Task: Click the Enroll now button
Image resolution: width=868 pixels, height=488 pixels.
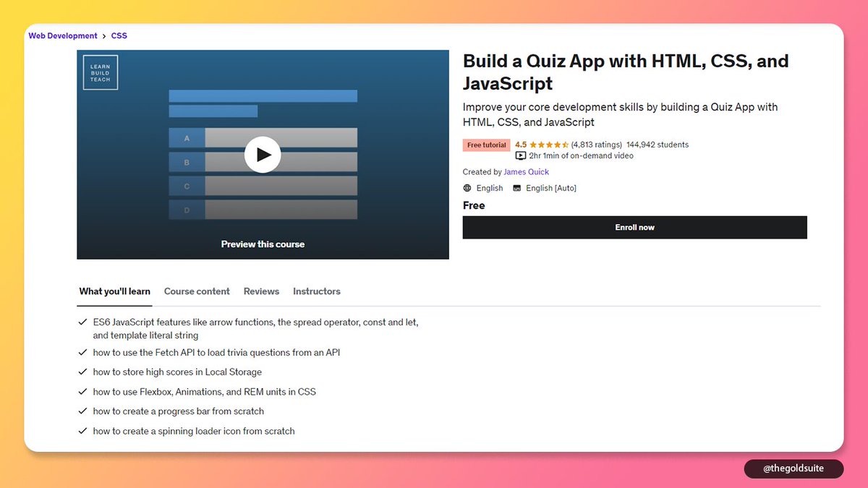Action: 634,227
